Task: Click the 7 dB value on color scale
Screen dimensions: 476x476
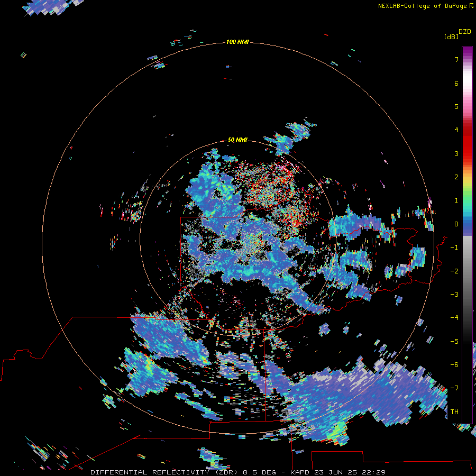Action: [x=456, y=59]
